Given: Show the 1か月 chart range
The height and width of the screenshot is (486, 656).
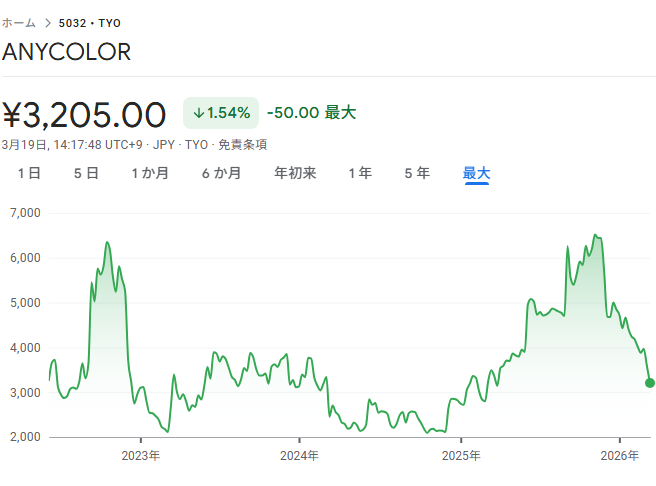Looking at the screenshot, I should pos(150,173).
